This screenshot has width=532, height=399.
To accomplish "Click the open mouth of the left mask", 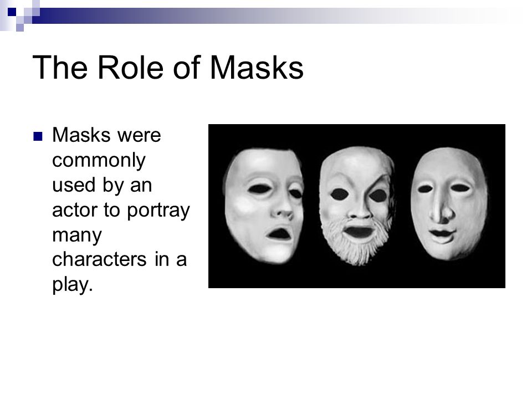I will (279, 234).
